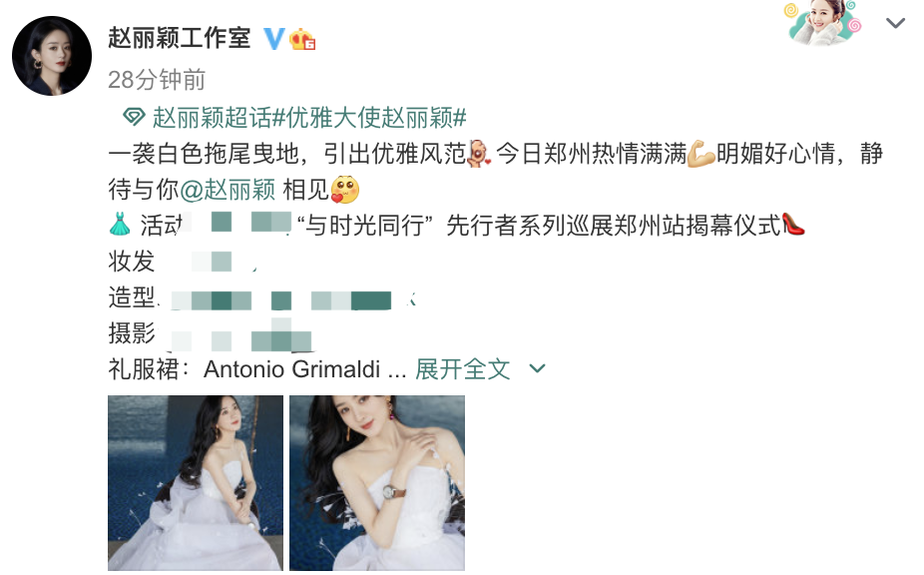Image resolution: width=924 pixels, height=575 pixels.
Task: Click the red high heel emoji
Action: [x=793, y=224]
